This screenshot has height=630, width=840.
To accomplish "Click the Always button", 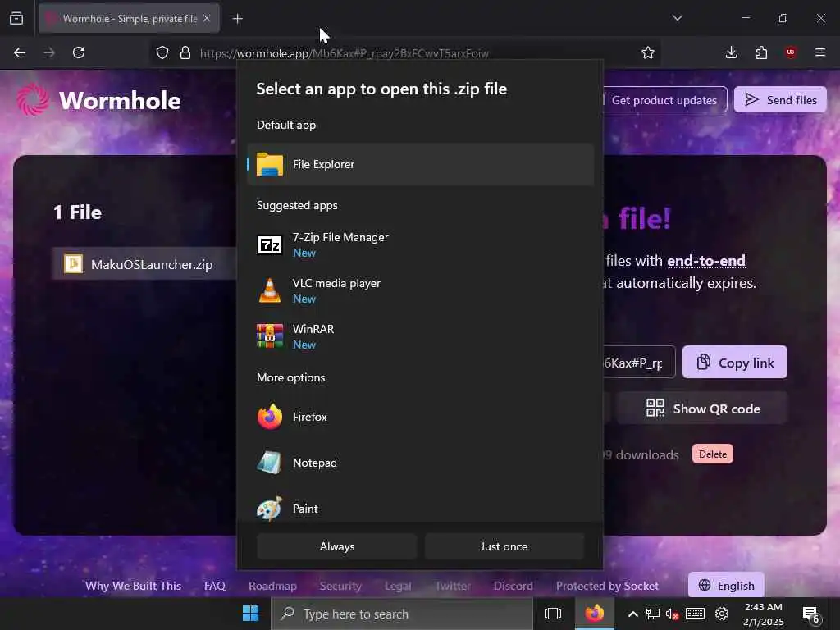I will click(337, 546).
